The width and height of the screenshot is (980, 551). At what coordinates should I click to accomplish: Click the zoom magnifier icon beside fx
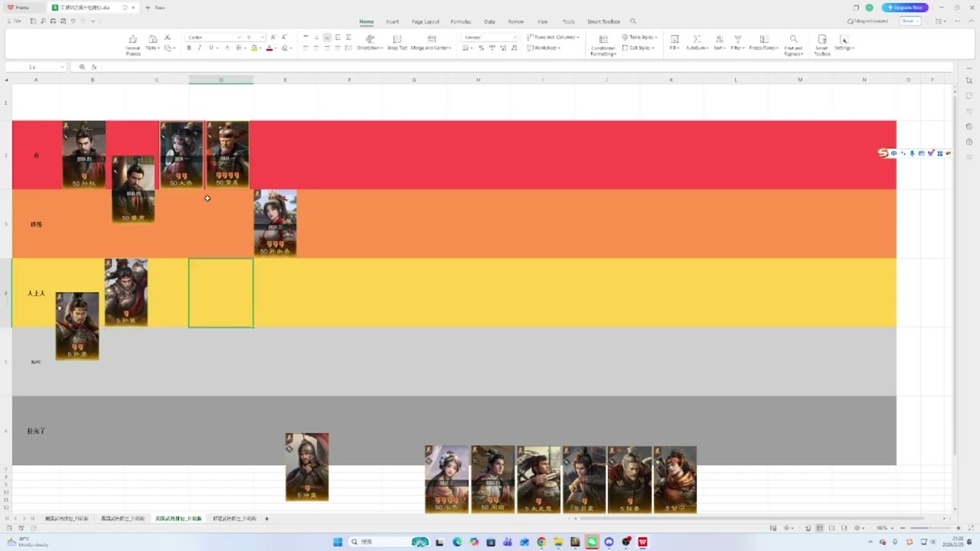coord(82,67)
